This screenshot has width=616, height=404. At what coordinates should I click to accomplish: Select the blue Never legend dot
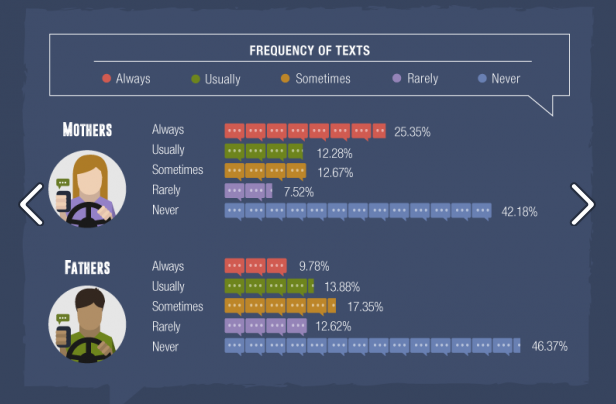(x=482, y=78)
